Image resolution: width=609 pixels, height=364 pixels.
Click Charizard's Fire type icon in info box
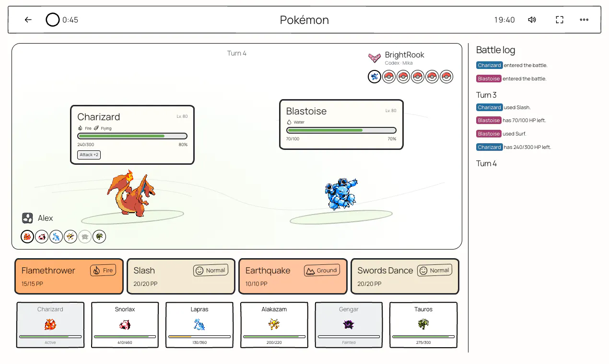(x=80, y=128)
